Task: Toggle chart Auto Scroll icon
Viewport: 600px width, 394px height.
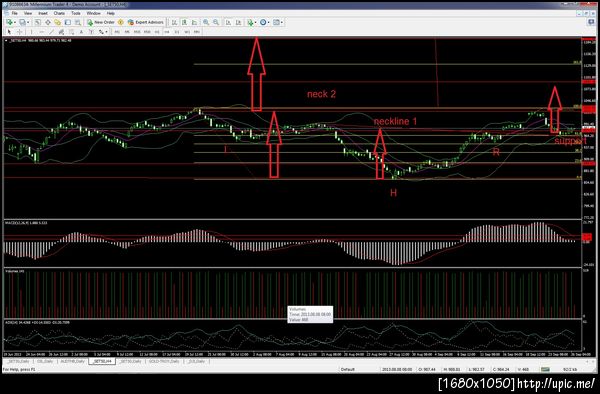Action: pyautogui.click(x=228, y=22)
